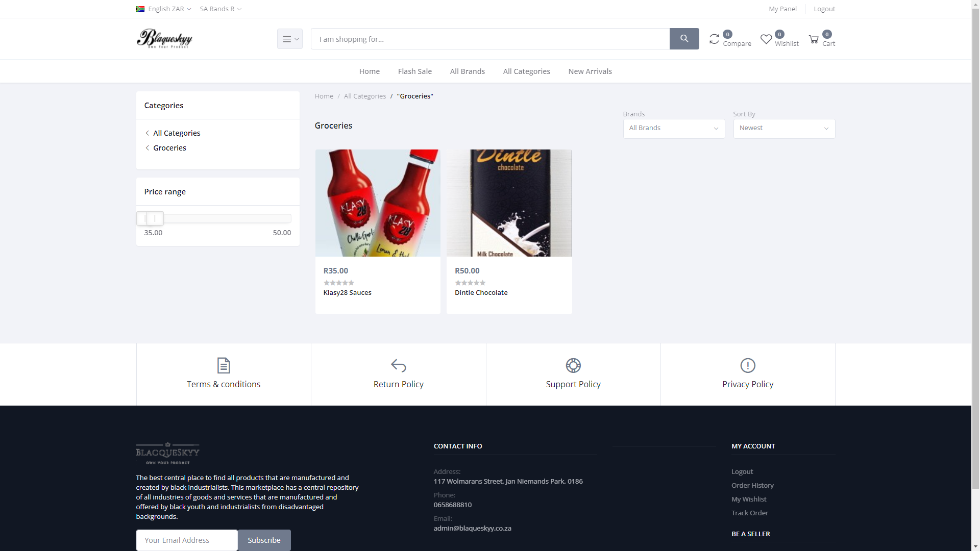Click the Klasy28 Sauces product title

tap(347, 292)
